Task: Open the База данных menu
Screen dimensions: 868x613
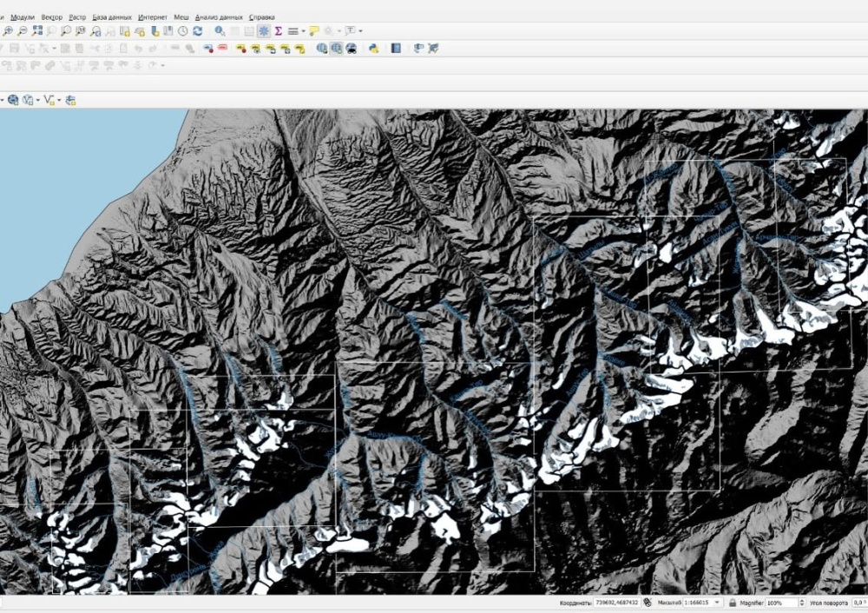Action: tap(112, 17)
